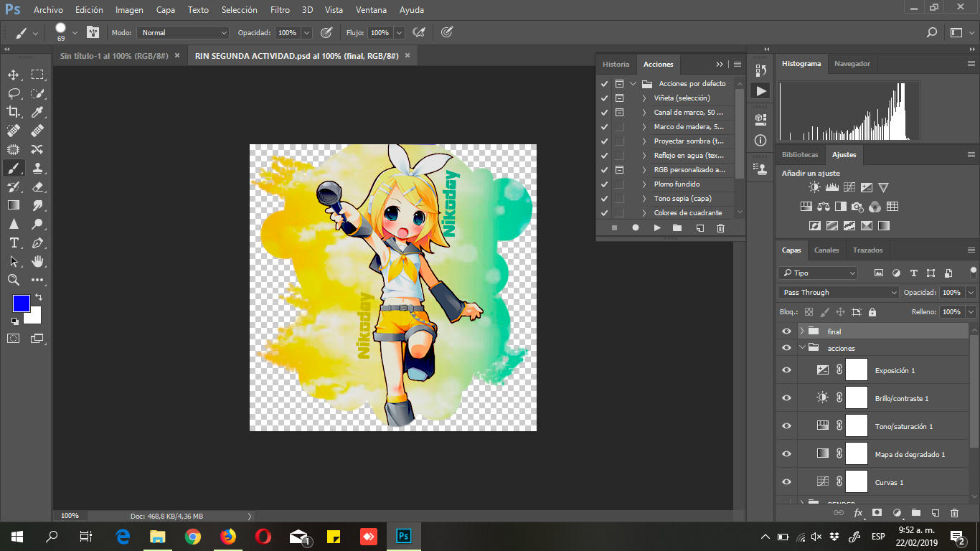Collapse the Acciones por defecto set
The width and height of the screenshot is (980, 551).
pos(633,84)
